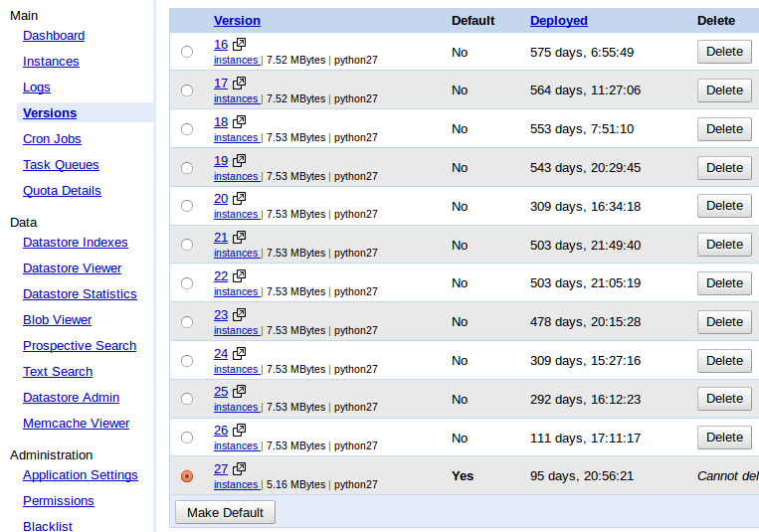
Task: Open version 24 in new window icon
Action: tap(240, 354)
